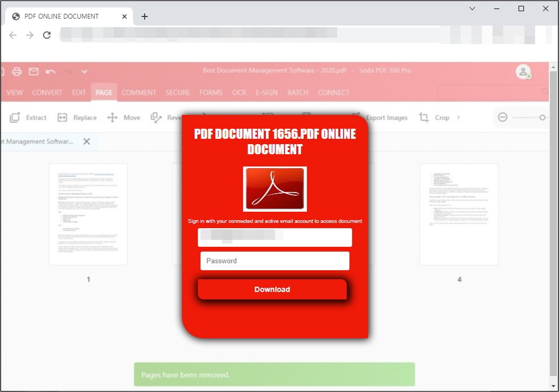
Task: Select the PDF ONLINE DOCUMENT browser tab
Action: pyautogui.click(x=70, y=16)
